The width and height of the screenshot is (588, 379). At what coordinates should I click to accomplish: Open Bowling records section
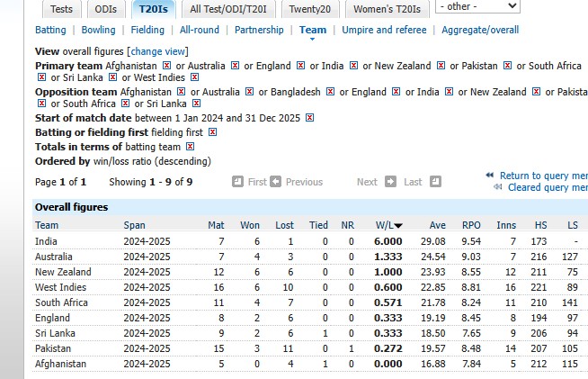(98, 30)
